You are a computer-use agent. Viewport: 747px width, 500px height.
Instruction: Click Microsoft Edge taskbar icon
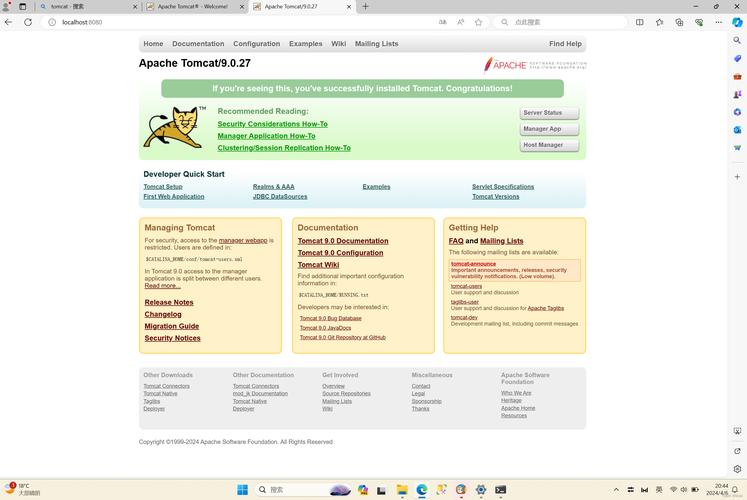click(422, 490)
